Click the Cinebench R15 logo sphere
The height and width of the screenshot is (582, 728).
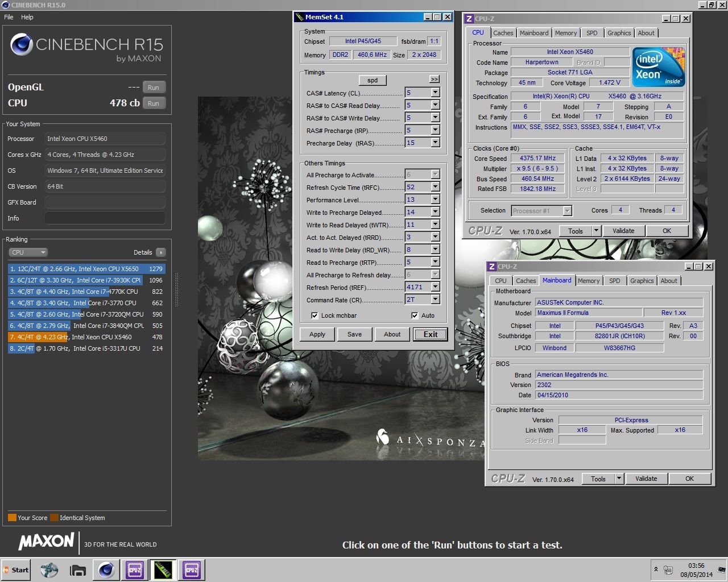coord(21,45)
